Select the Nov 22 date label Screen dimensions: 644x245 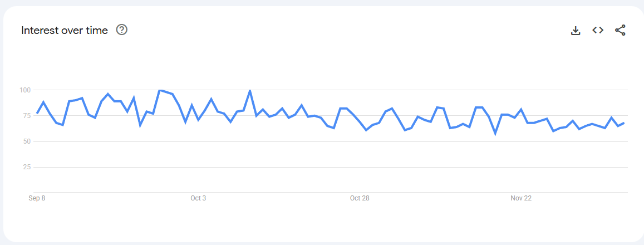point(521,198)
